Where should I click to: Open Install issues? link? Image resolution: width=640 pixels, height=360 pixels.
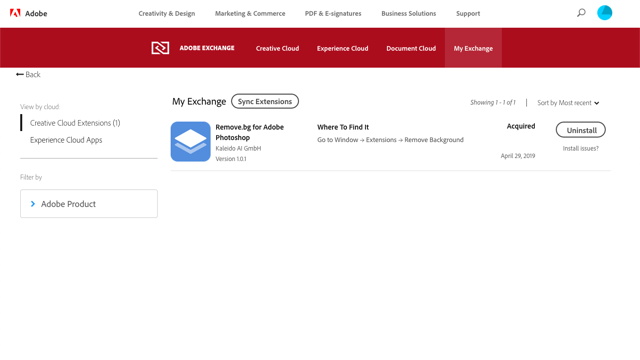[x=581, y=149]
